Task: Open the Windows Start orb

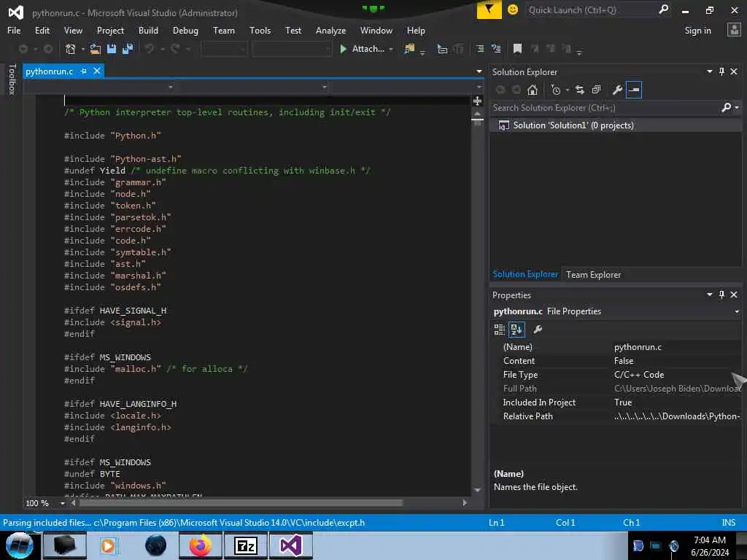Action: pyautogui.click(x=20, y=545)
